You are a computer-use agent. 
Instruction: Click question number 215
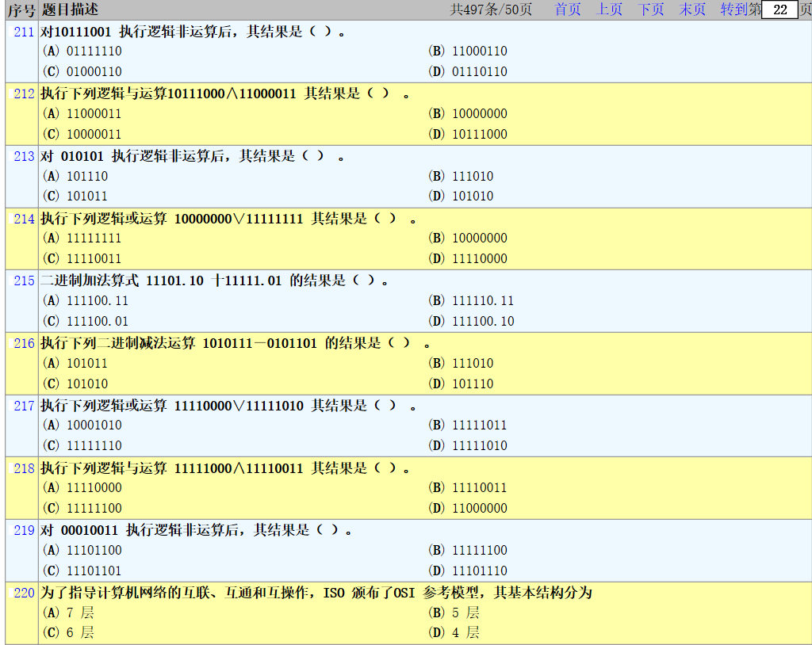[x=24, y=281]
